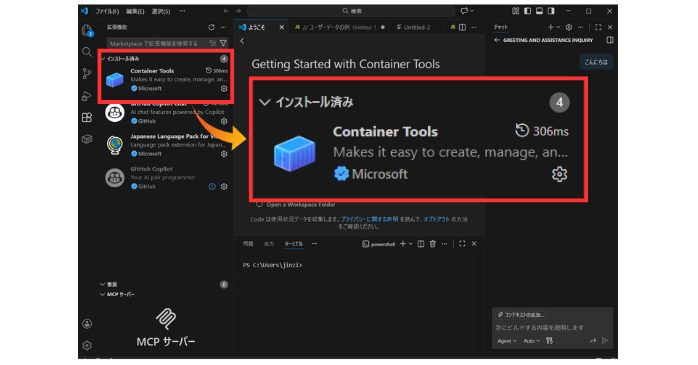698x365 pixels.
Task: Split the terminal panel
Action: pyautogui.click(x=421, y=244)
